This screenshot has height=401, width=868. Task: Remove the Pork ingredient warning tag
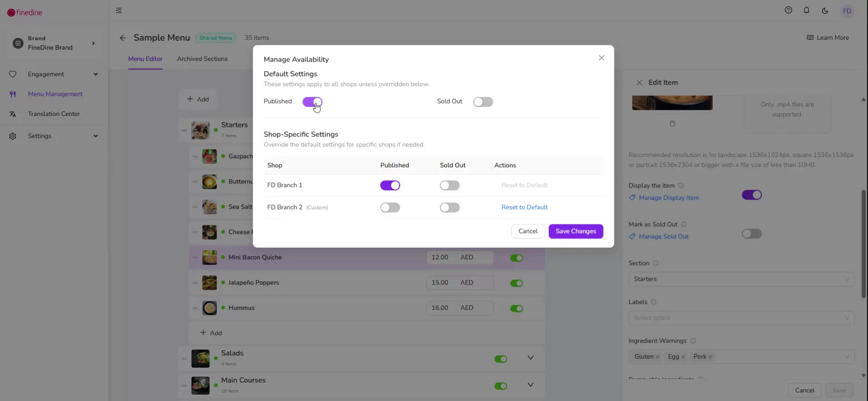(710, 357)
